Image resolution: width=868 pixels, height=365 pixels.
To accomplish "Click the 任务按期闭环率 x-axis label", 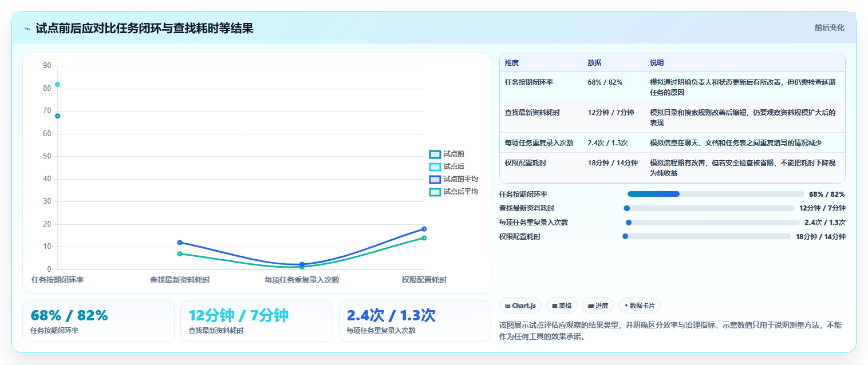I will coord(58,280).
